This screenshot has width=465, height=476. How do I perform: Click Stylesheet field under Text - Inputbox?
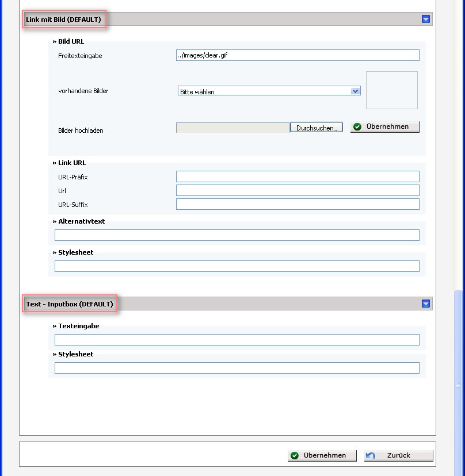[237, 368]
